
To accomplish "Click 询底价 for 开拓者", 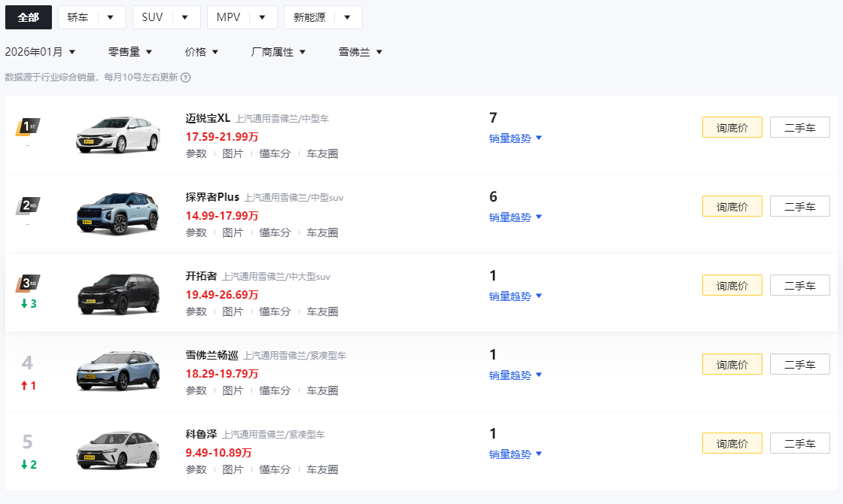I will (x=732, y=285).
